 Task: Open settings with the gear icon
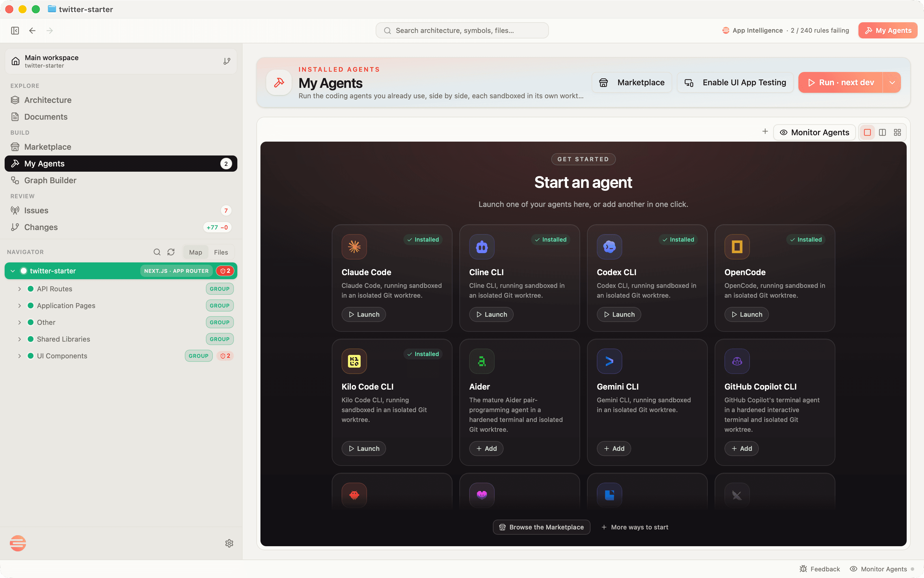coord(229,543)
